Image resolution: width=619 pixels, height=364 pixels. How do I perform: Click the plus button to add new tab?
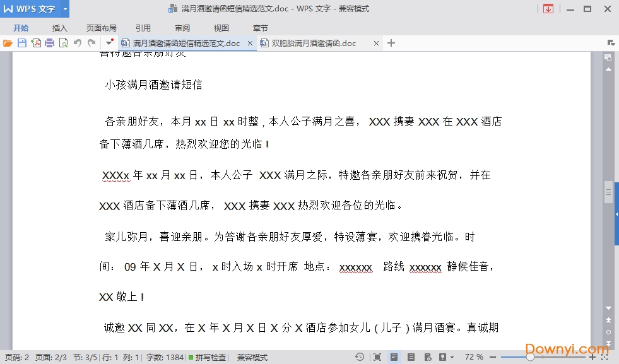coord(391,43)
